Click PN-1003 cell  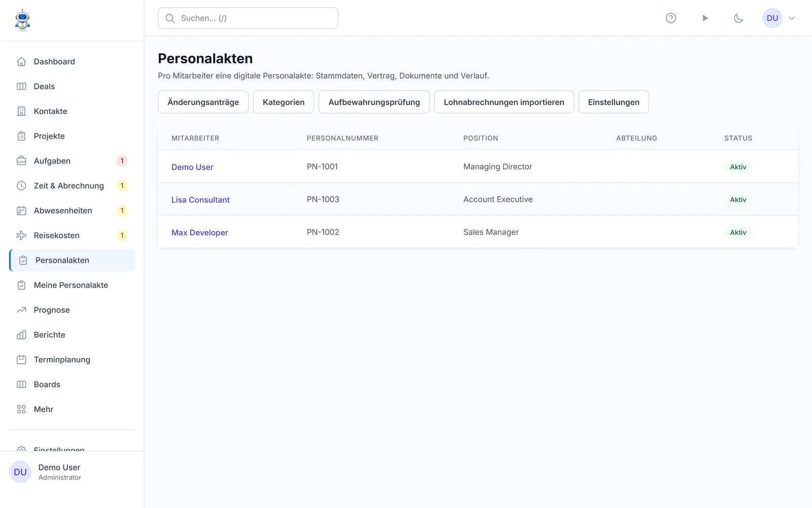point(323,200)
